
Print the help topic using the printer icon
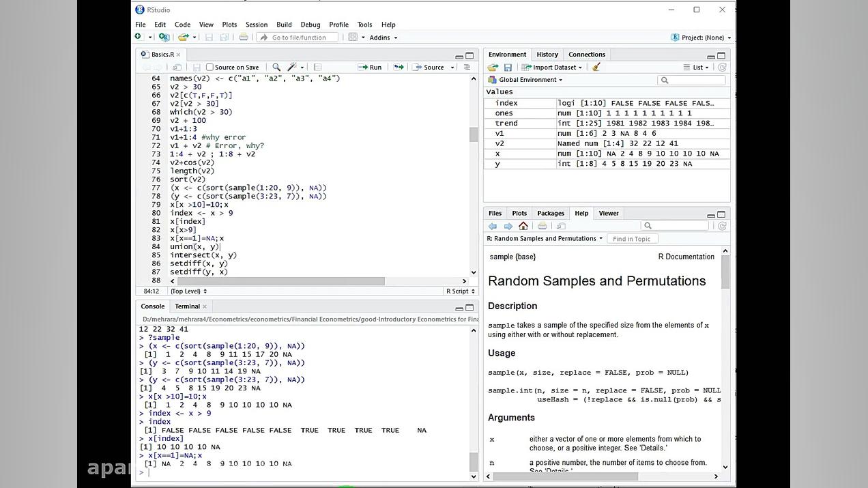(542, 226)
